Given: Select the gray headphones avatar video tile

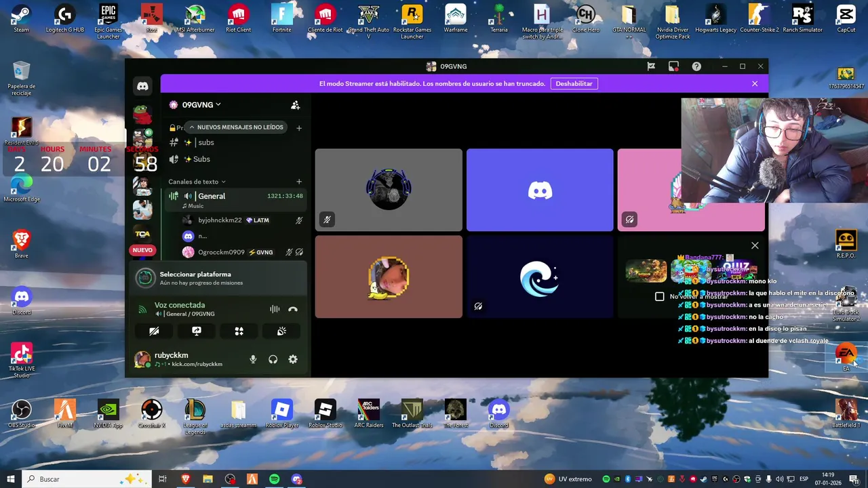Looking at the screenshot, I should [x=389, y=190].
